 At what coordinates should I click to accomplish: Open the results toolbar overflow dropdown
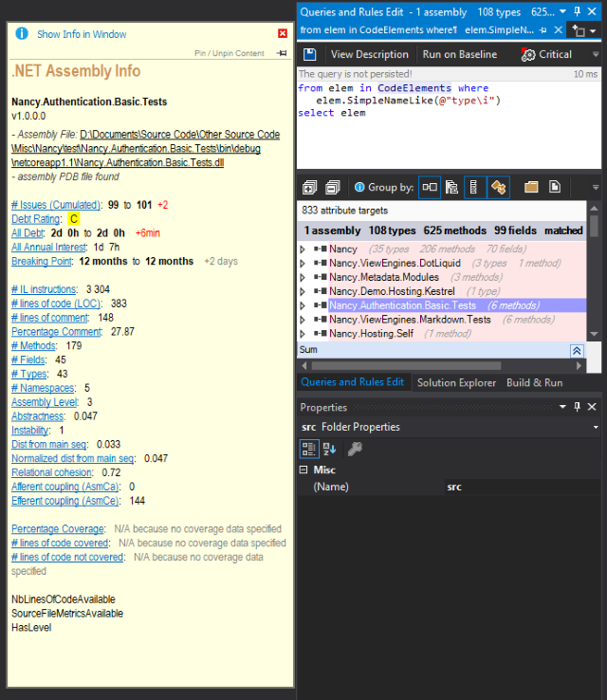[596, 188]
